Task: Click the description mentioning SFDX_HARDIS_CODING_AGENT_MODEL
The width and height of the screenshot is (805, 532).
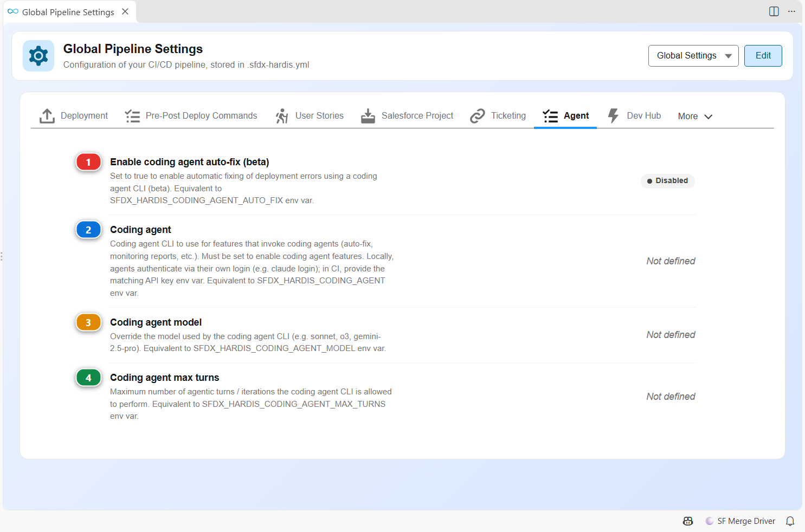Action: point(248,342)
